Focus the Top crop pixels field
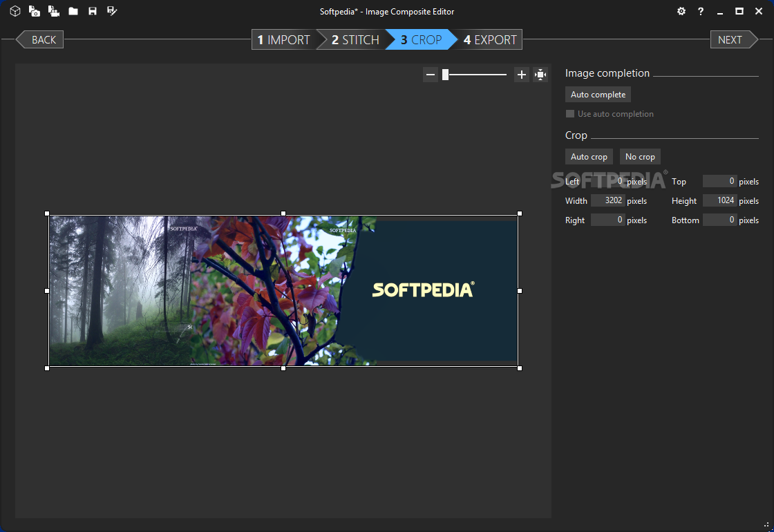Screen dimensions: 774x532 (x=719, y=181)
